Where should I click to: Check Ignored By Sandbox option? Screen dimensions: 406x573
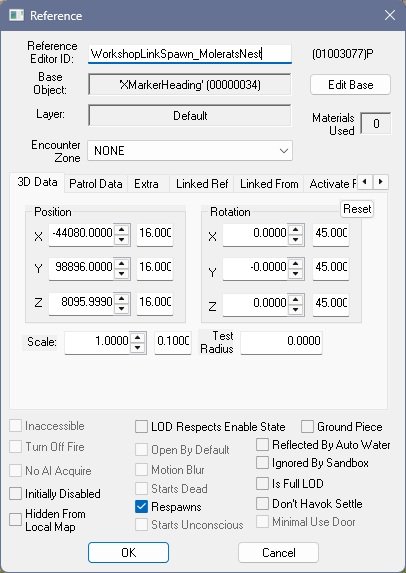pos(262,463)
